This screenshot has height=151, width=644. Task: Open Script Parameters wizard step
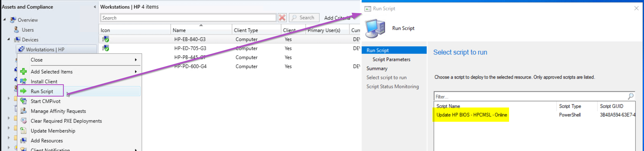[391, 59]
